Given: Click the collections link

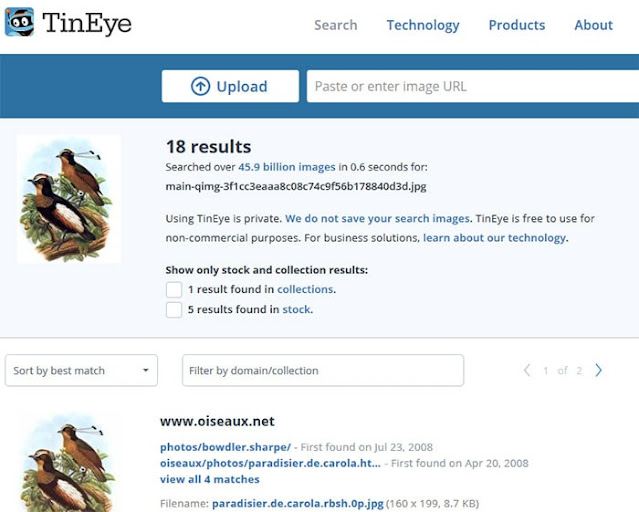Looking at the screenshot, I should [305, 289].
